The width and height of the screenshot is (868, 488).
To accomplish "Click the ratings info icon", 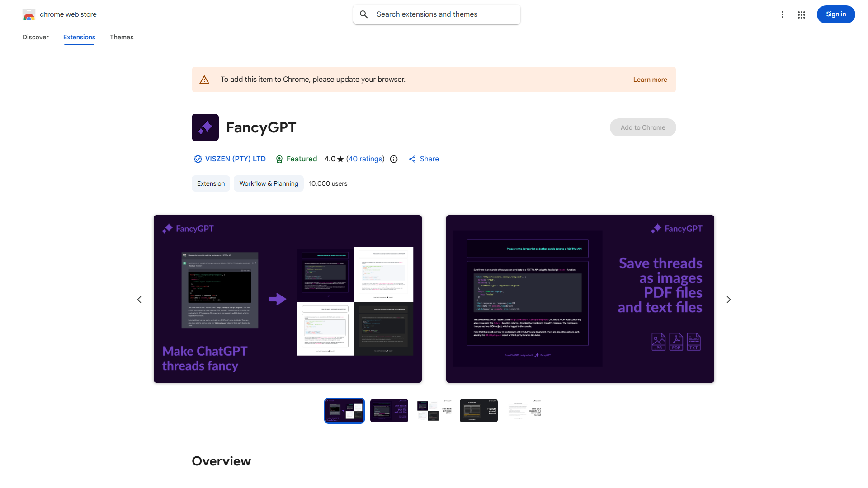I will click(394, 159).
